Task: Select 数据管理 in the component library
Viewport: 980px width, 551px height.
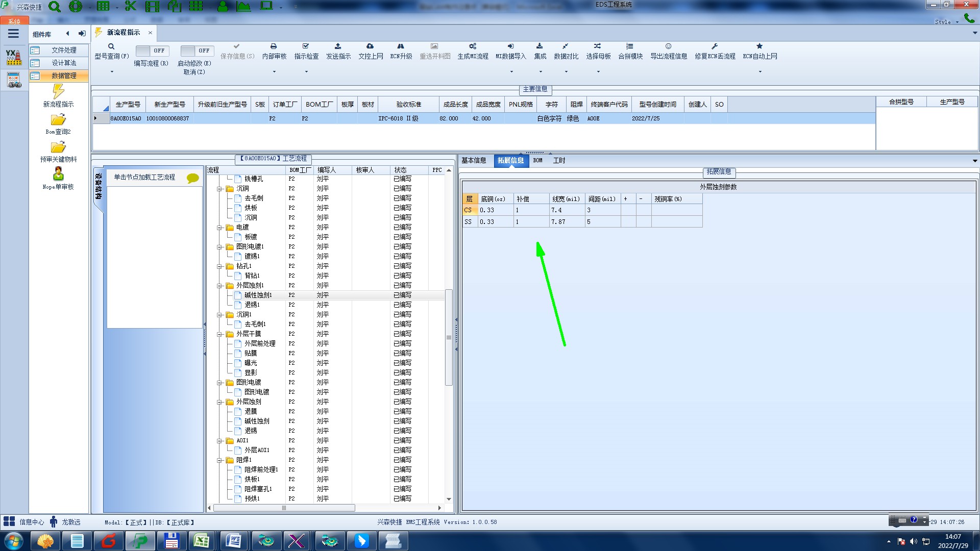Action: click(64, 76)
